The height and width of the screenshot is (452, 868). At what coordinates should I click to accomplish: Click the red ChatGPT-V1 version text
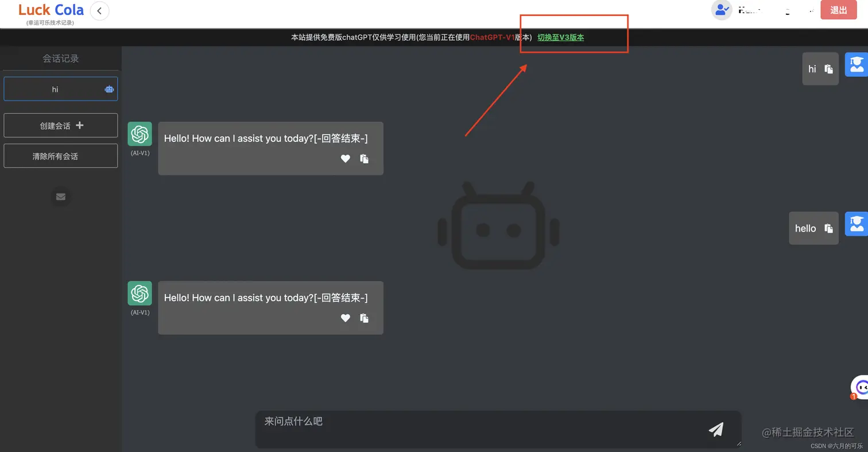(x=493, y=37)
